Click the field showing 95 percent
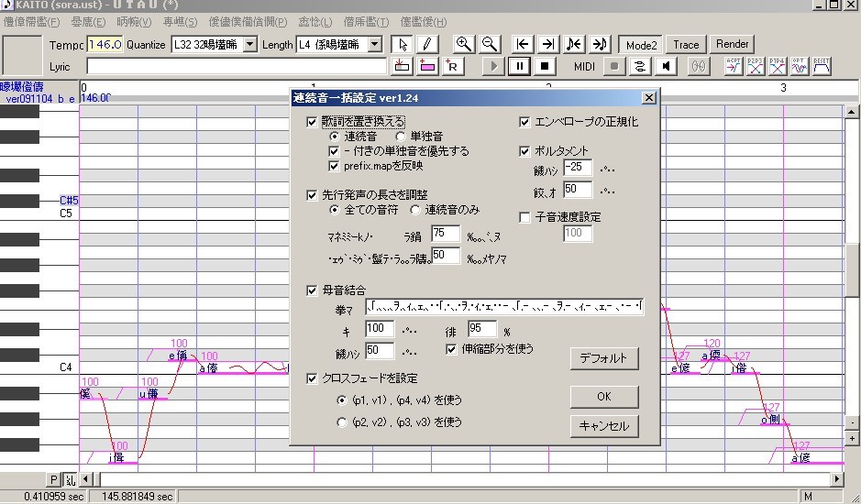This screenshot has width=861, height=504. coord(482,329)
